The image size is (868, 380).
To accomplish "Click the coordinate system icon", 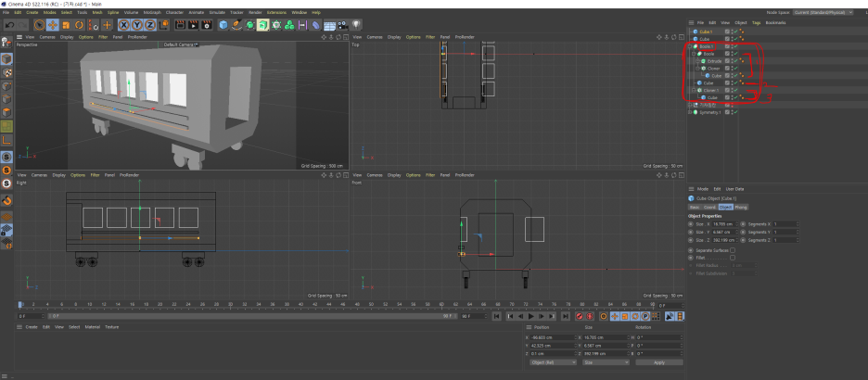I will pos(163,25).
